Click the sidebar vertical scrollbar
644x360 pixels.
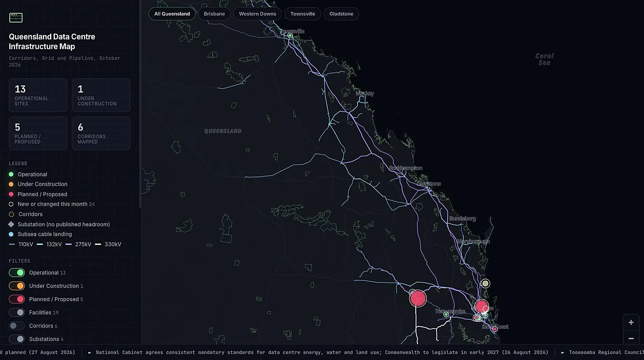click(x=140, y=104)
